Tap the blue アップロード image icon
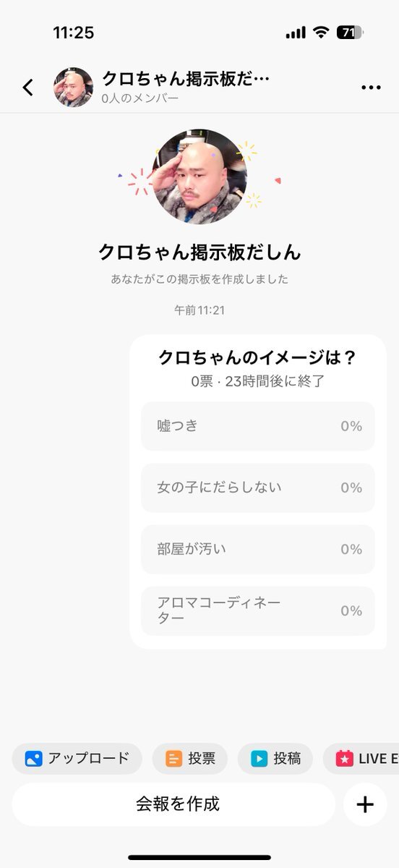The image size is (399, 868). click(34, 759)
